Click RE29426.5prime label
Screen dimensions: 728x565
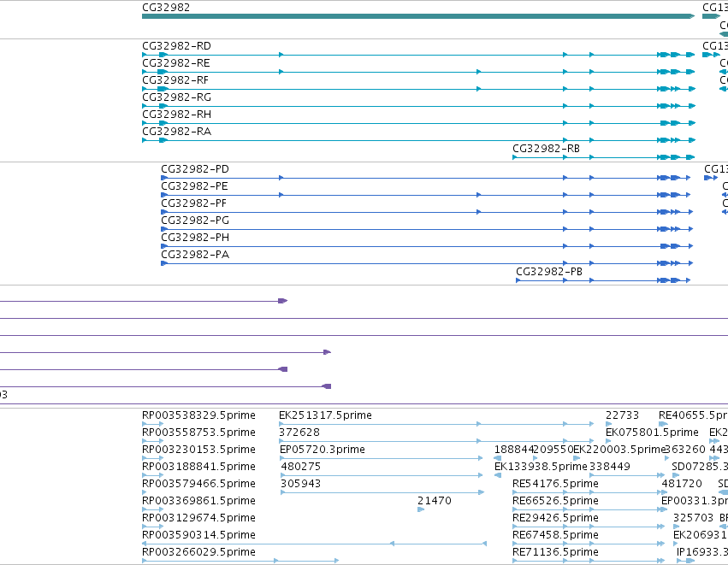point(555,518)
